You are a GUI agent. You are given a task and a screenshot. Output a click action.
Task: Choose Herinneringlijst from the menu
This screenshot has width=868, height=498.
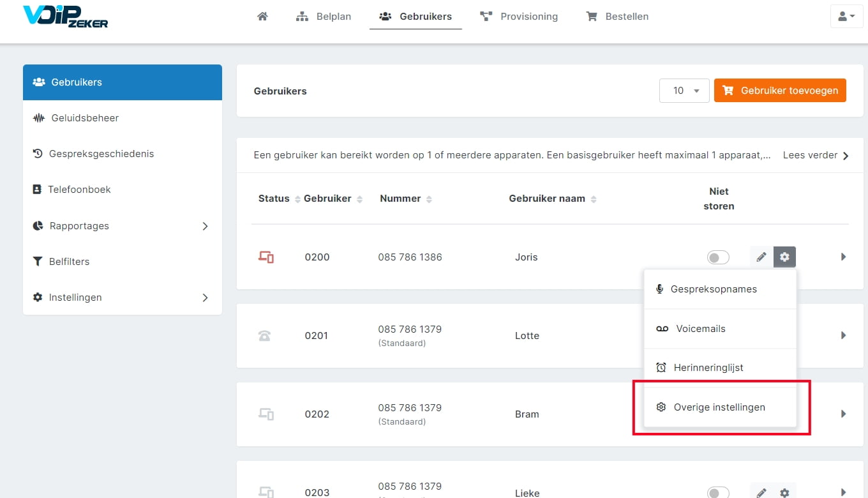click(721, 368)
